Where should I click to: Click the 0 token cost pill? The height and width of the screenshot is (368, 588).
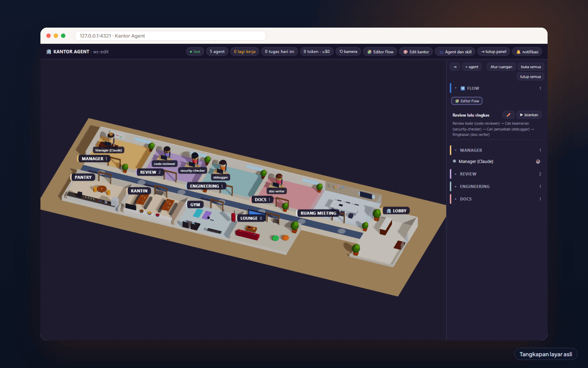point(316,52)
